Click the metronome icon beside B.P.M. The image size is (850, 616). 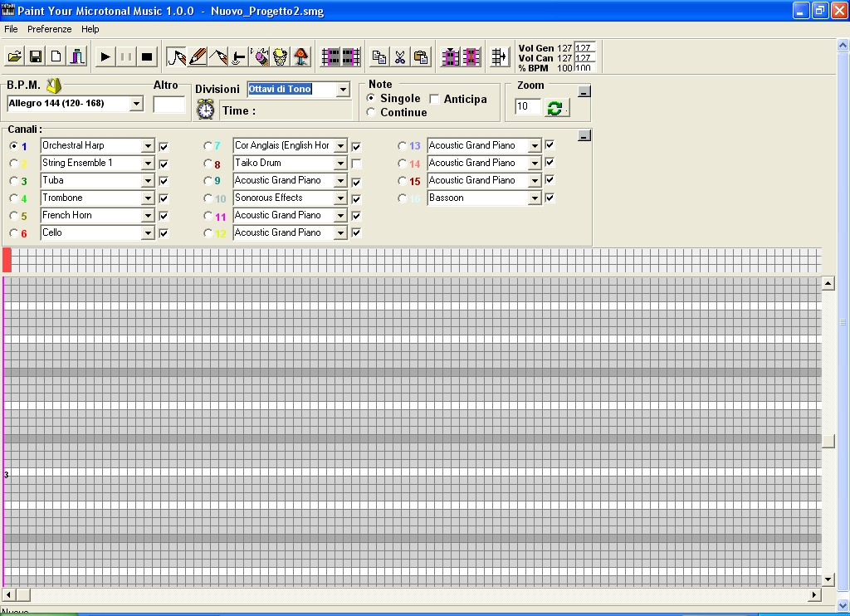(x=54, y=86)
